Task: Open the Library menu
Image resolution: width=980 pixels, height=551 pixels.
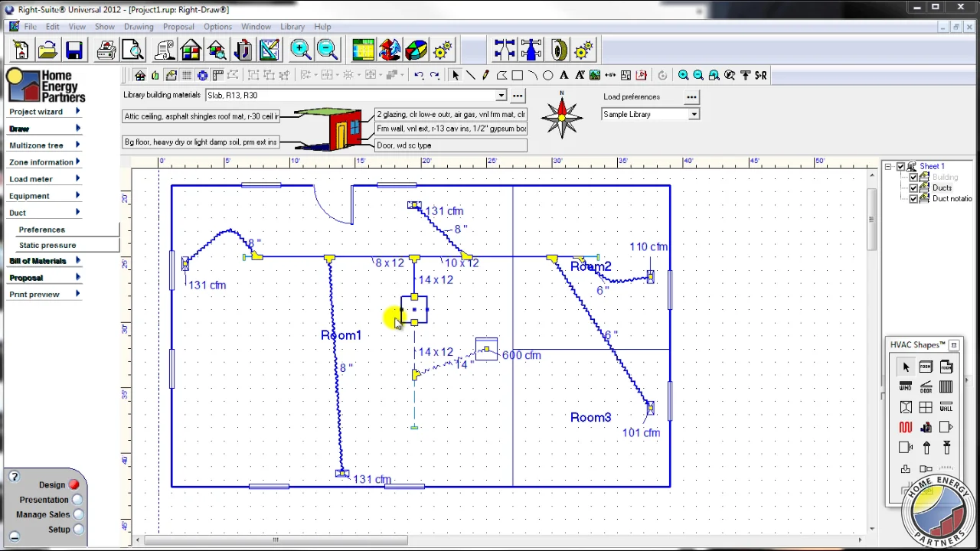Action: click(292, 27)
